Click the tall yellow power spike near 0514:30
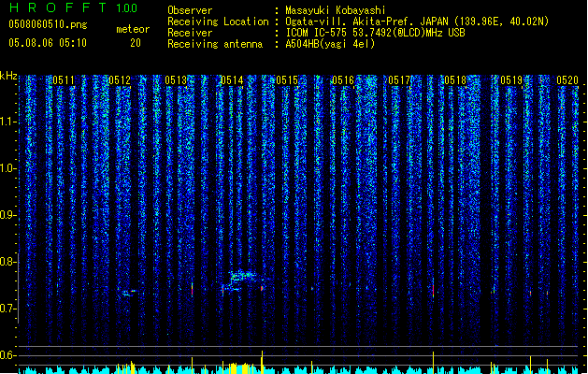This screenshot has width=588, height=374. (262, 362)
